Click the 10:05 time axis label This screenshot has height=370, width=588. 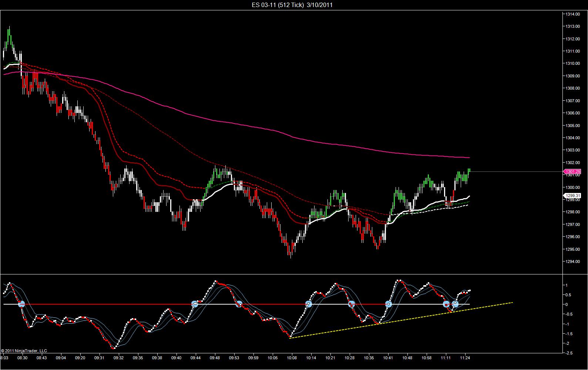pyautogui.click(x=272, y=358)
